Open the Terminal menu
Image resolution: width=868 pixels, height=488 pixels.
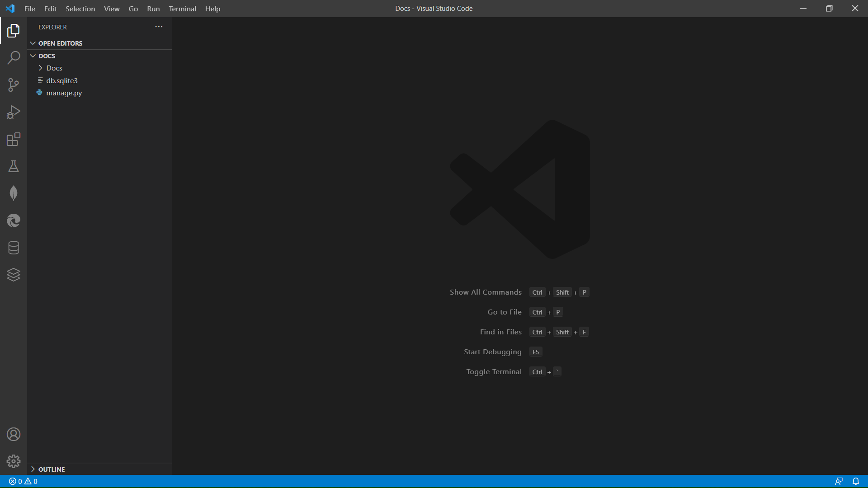point(182,9)
